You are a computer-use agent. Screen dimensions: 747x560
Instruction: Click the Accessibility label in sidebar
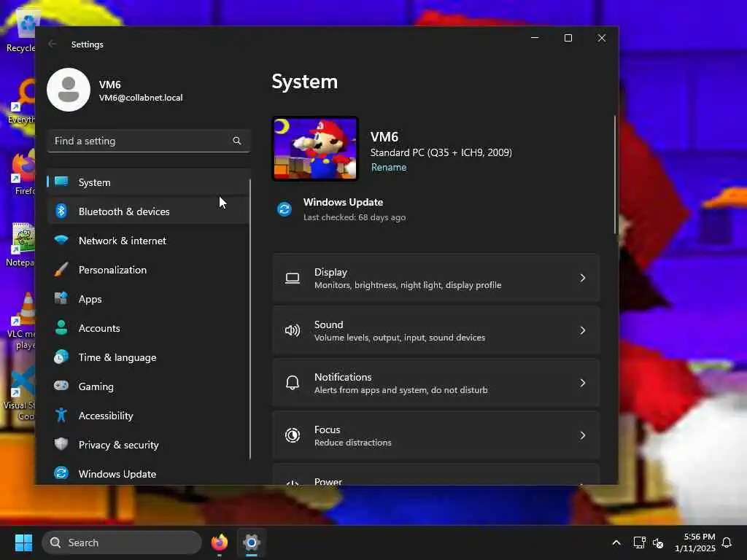[106, 416]
